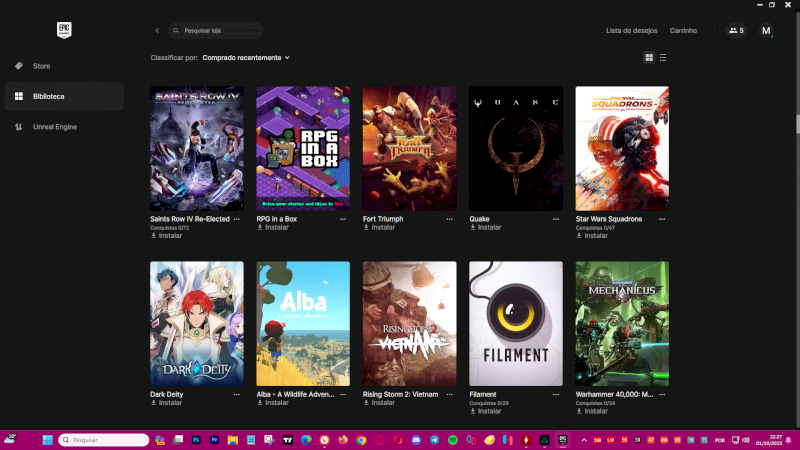The image size is (800, 450).
Task: Click the Epic Games logo
Action: 64,30
